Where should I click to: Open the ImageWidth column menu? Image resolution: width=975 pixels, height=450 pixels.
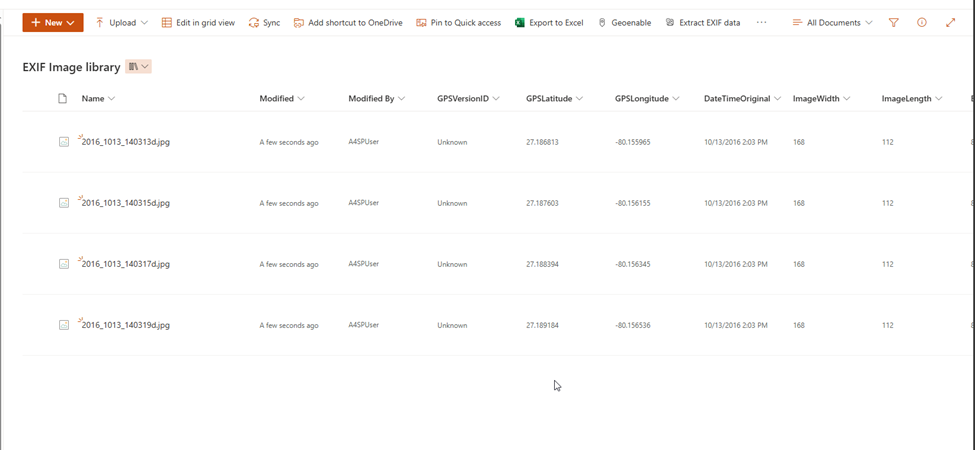(821, 98)
